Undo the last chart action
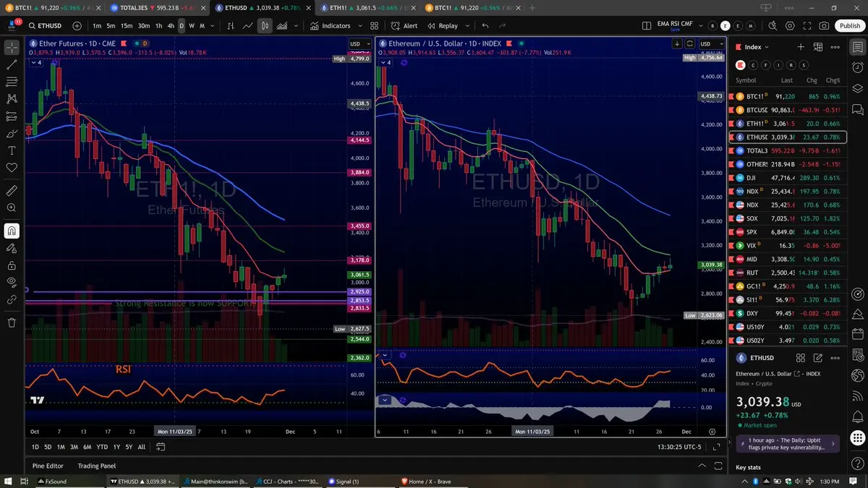This screenshot has height=488, width=868. (x=485, y=26)
